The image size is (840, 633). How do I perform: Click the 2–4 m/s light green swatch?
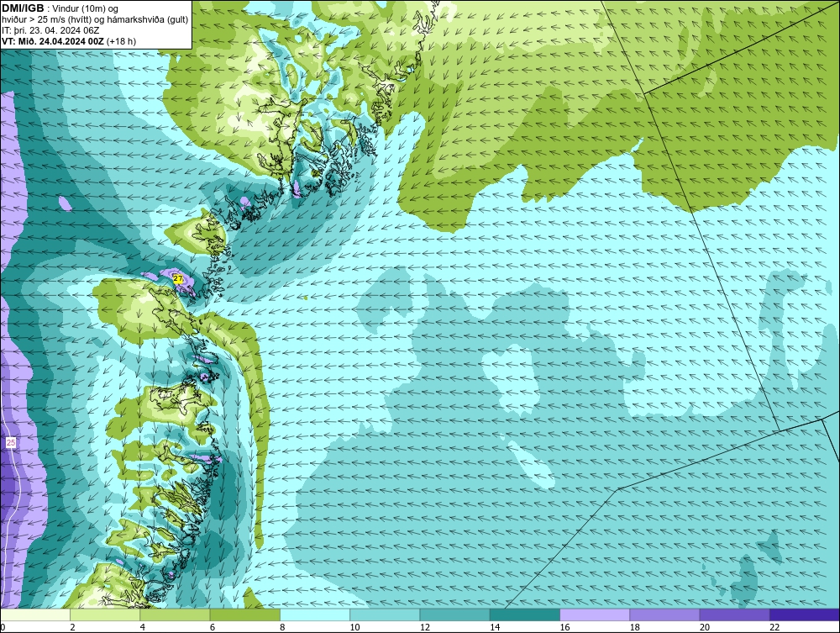(105, 615)
